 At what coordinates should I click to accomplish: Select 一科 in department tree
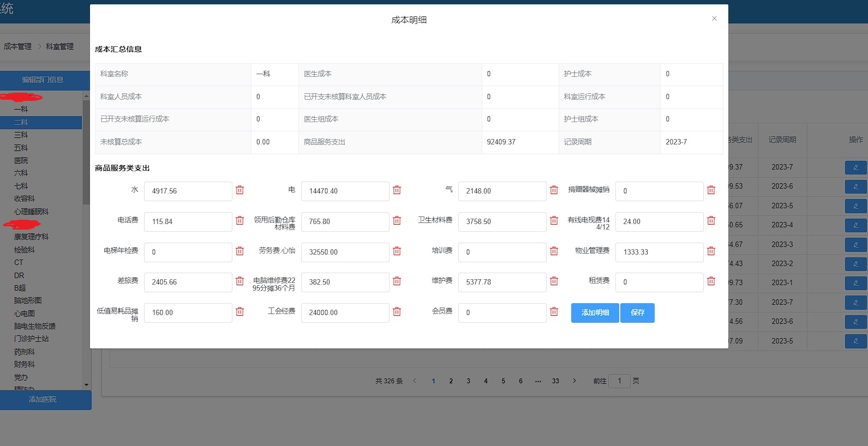21,110
